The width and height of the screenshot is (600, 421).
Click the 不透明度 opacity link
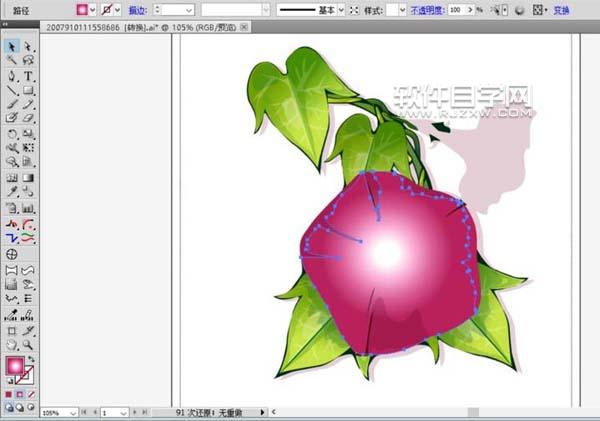tap(425, 9)
